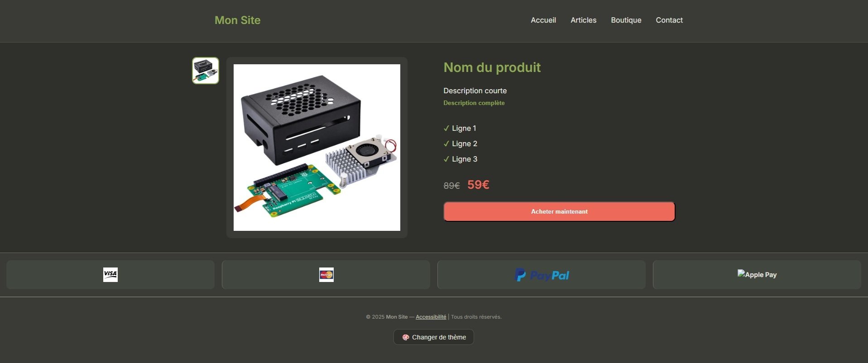Click the Apple Pay broken image icon
The width and height of the screenshot is (868, 363).
click(x=741, y=273)
